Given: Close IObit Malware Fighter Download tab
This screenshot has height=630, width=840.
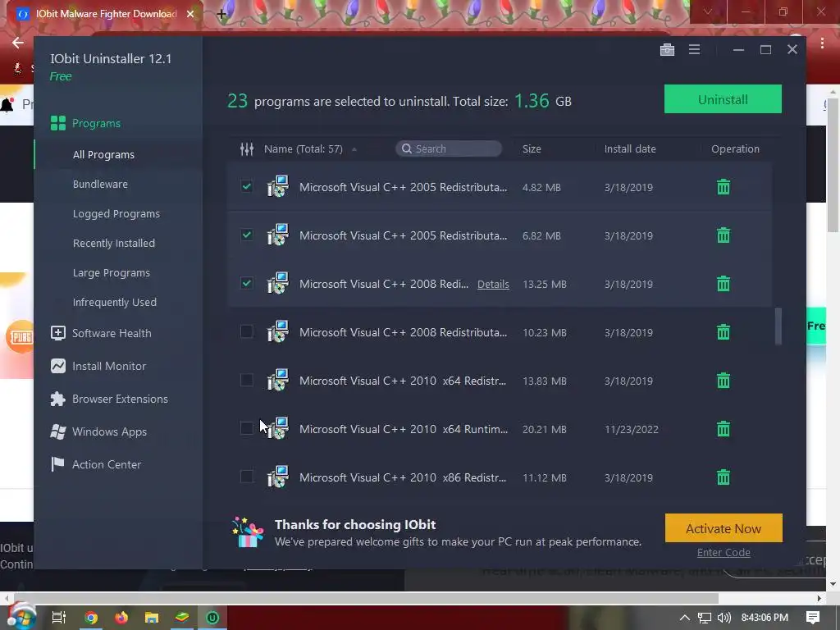Looking at the screenshot, I should pyautogui.click(x=190, y=14).
